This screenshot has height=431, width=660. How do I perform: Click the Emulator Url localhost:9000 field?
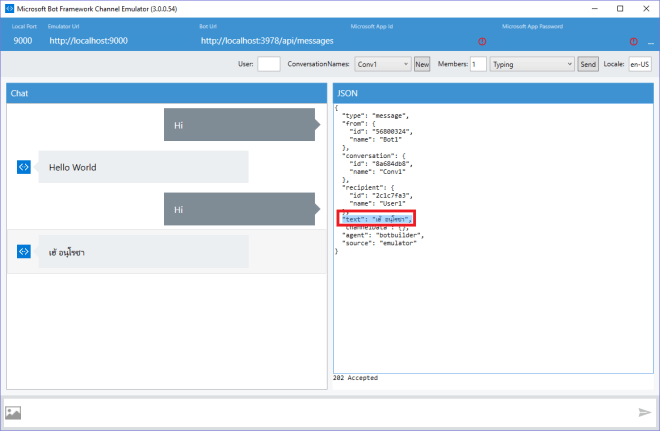click(x=88, y=41)
